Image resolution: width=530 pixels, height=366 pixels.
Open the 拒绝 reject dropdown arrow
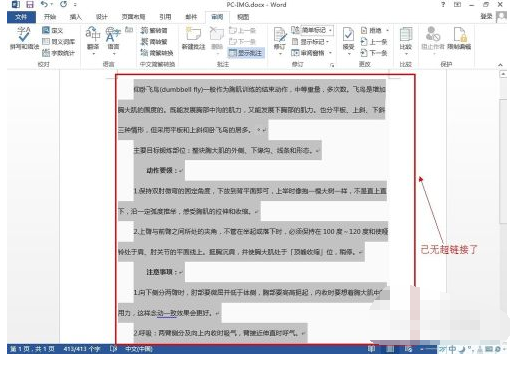[387, 31]
